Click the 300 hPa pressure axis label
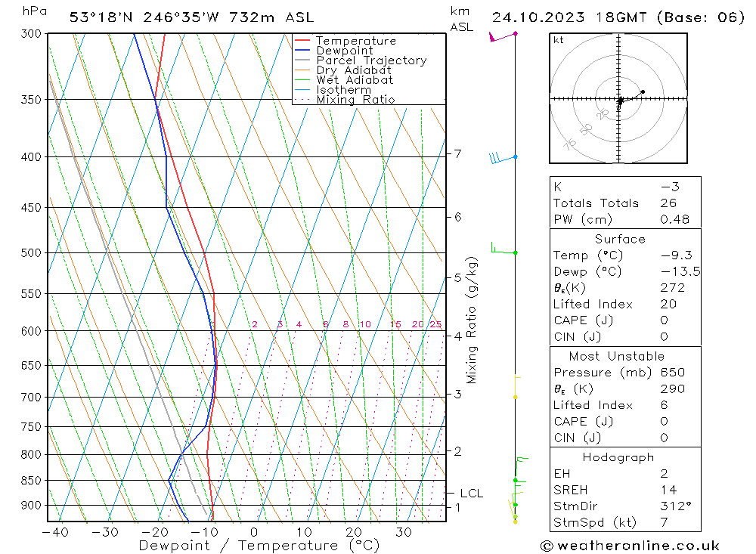Image resolution: width=756 pixels, height=554 pixels. pos(31,34)
